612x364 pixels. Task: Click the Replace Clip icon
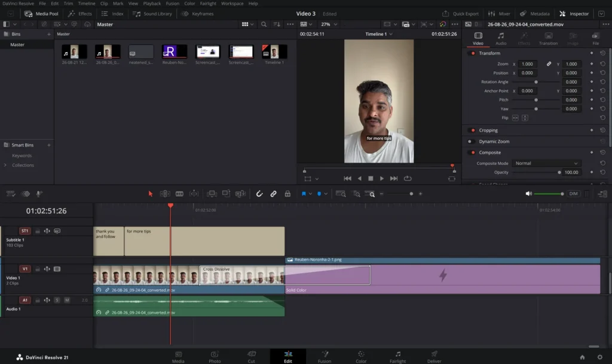[x=240, y=194]
